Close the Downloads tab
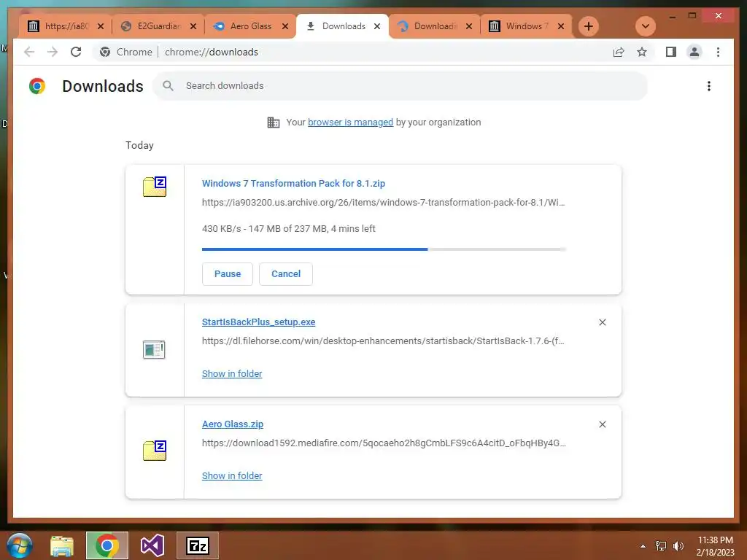 tap(377, 26)
